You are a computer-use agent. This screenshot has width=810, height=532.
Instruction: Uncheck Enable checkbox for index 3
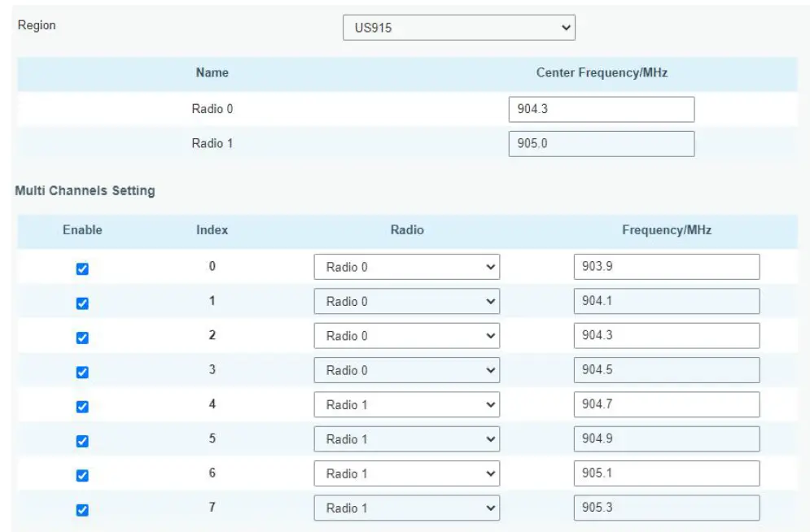(82, 372)
